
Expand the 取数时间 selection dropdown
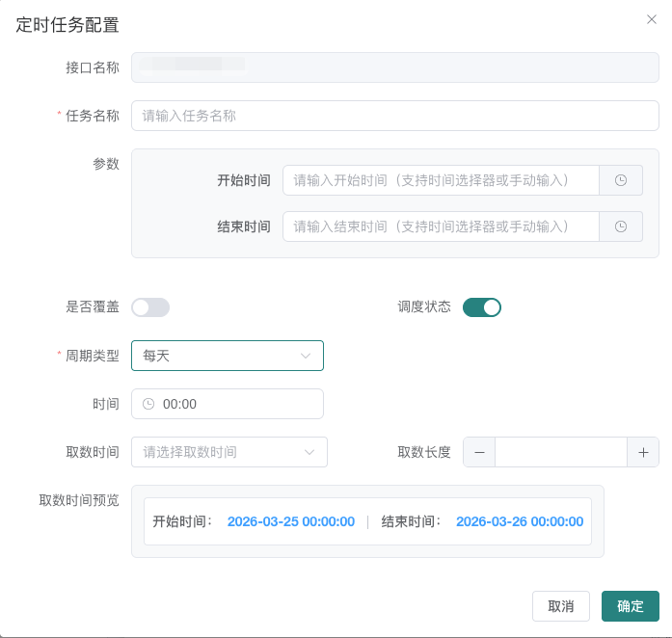[x=229, y=452]
